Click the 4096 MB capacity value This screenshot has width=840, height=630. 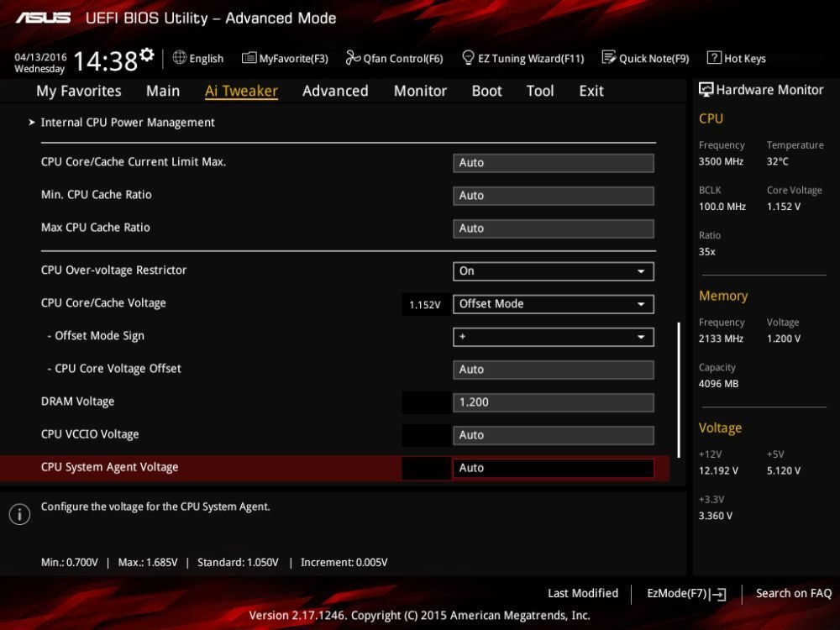tap(718, 384)
